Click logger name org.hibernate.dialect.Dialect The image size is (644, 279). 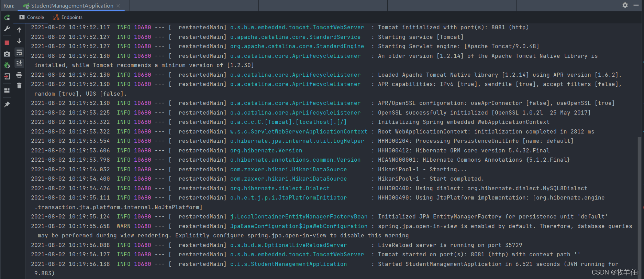pos(280,188)
